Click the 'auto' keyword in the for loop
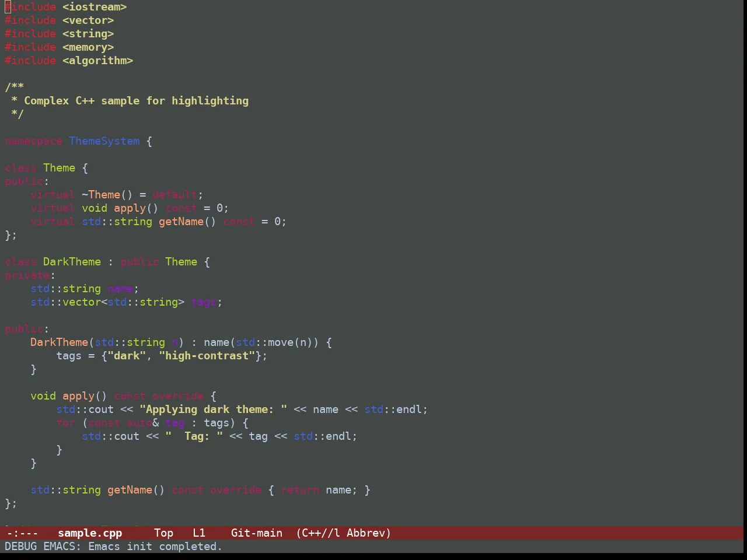747x560 pixels. tap(139, 423)
